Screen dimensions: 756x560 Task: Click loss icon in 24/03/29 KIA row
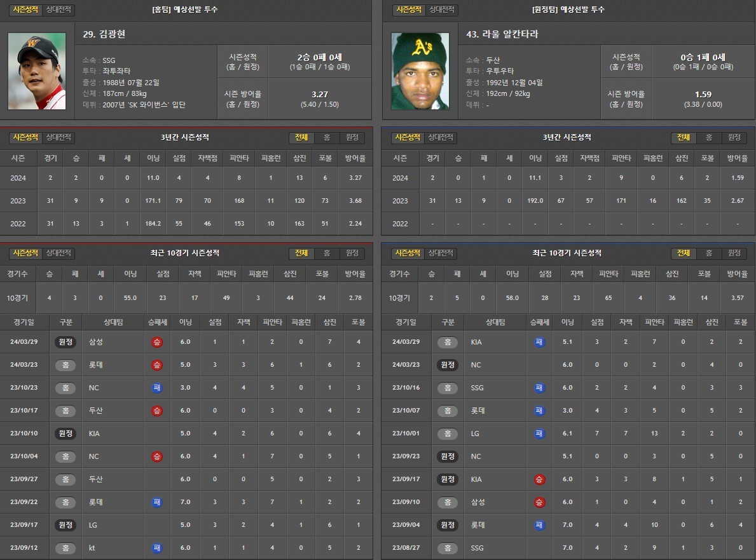point(539,342)
